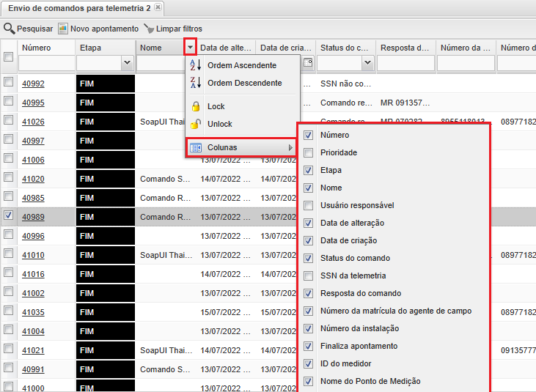Click the Ordem Ascendente A-Z icon
This screenshot has width=536, height=392.
196,65
